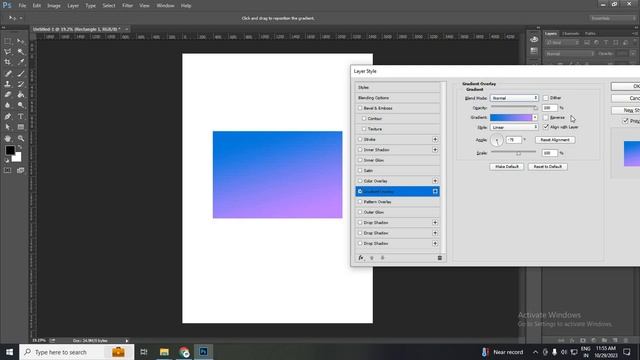This screenshot has height=360, width=640.
Task: Select the Hand tool
Action: click(8, 138)
